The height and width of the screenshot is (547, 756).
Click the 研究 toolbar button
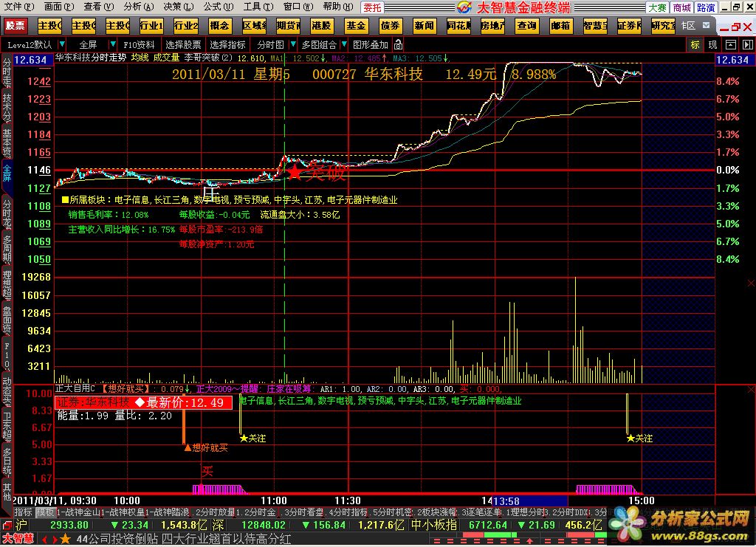[x=664, y=26]
